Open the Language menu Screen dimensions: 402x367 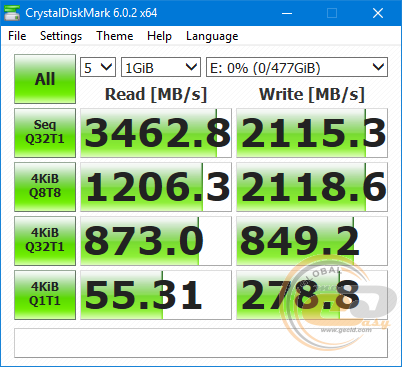coord(212,36)
